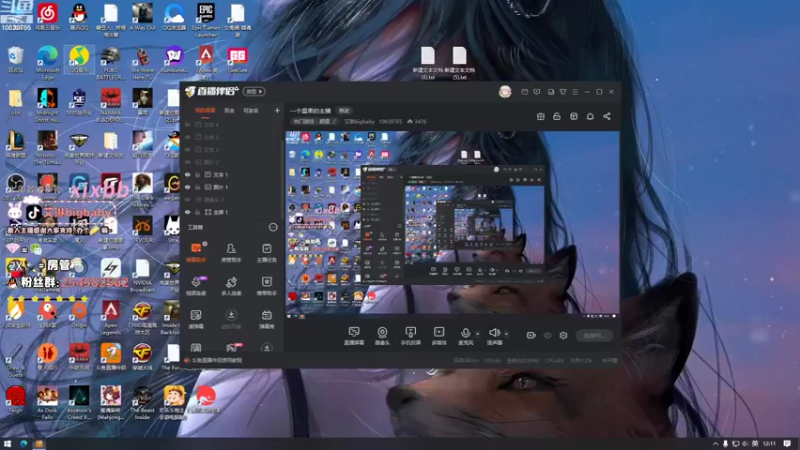Select the 图片 1 layer row
Image resolution: width=800 pixels, height=450 pixels.
[231, 187]
